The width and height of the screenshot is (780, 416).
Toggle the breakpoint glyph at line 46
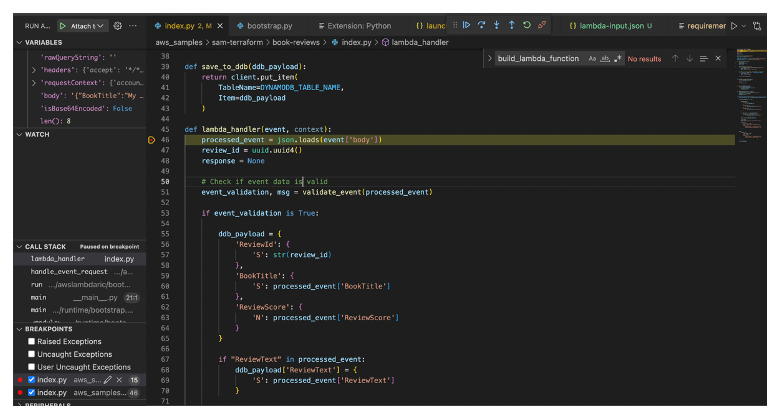(x=152, y=140)
